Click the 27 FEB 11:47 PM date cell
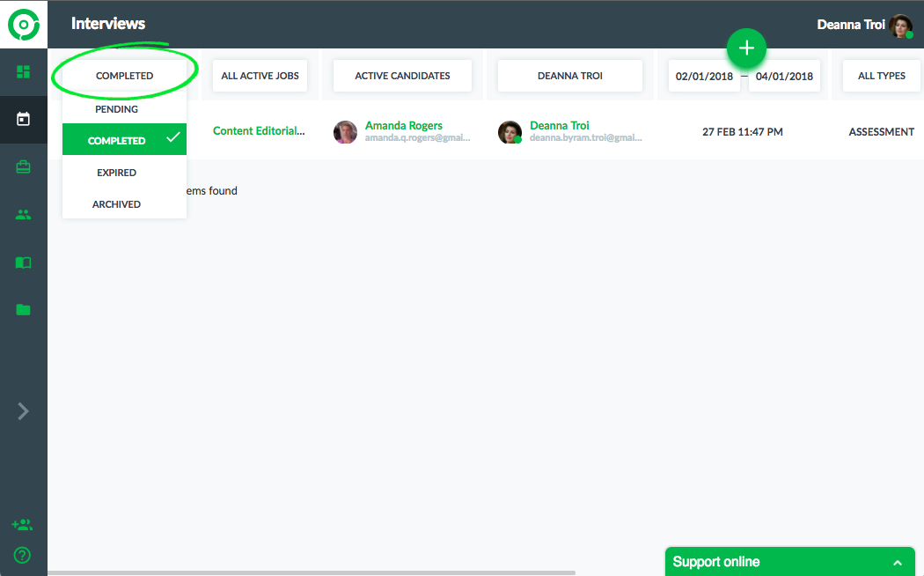Image resolution: width=924 pixels, height=576 pixels. pyautogui.click(x=743, y=132)
